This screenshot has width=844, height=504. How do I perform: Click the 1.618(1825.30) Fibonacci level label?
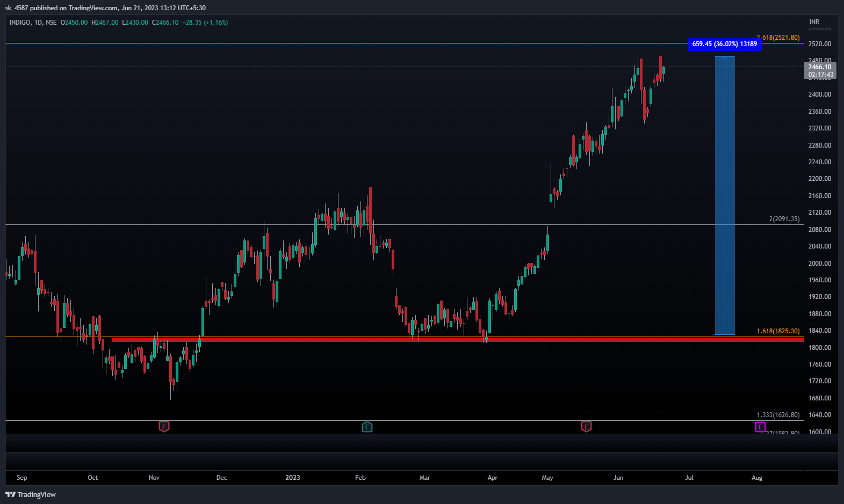[x=778, y=331]
